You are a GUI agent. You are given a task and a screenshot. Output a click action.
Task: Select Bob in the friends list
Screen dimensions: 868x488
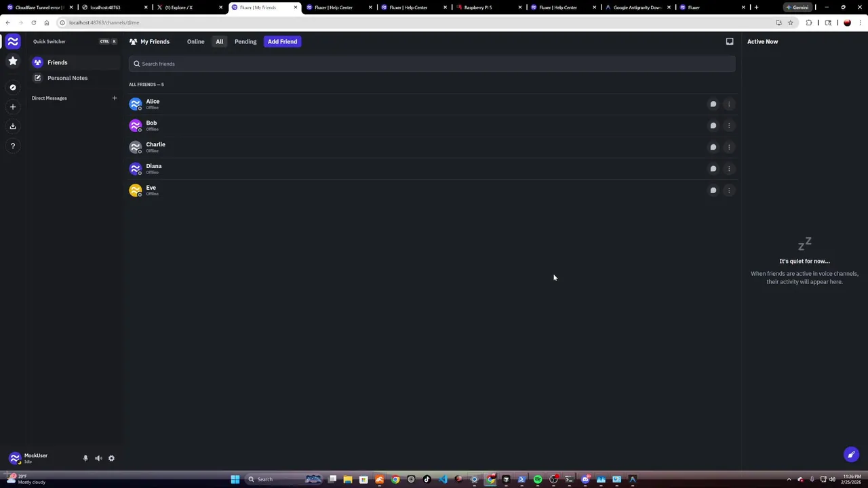pyautogui.click(x=432, y=125)
